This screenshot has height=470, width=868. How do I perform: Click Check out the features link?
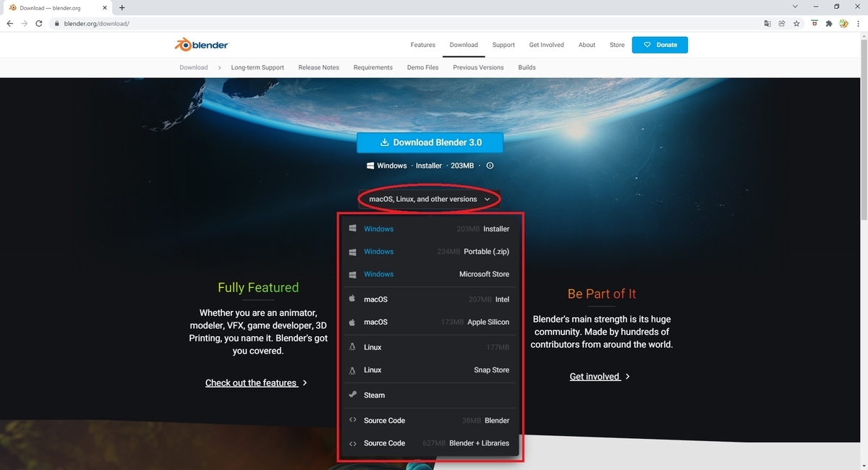pos(256,383)
